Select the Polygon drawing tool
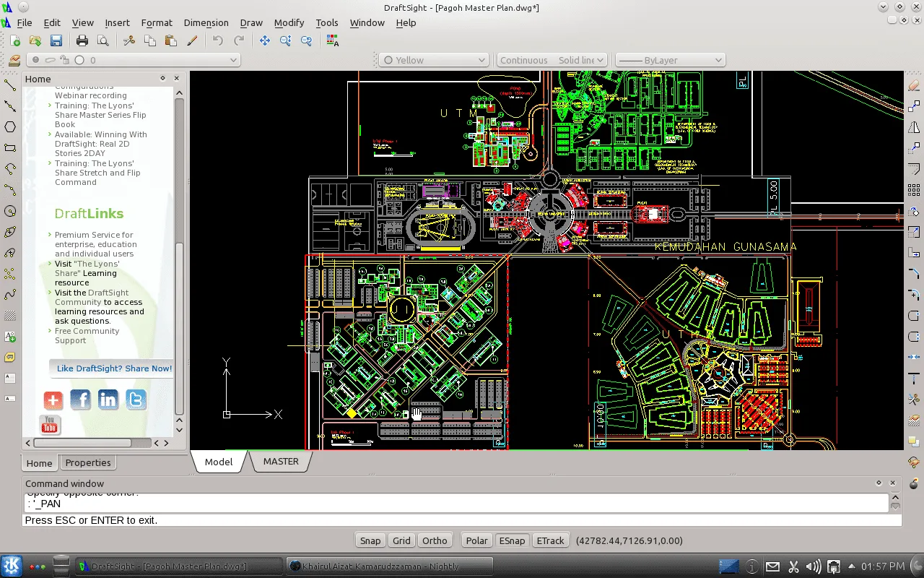The height and width of the screenshot is (578, 924). tap(10, 127)
